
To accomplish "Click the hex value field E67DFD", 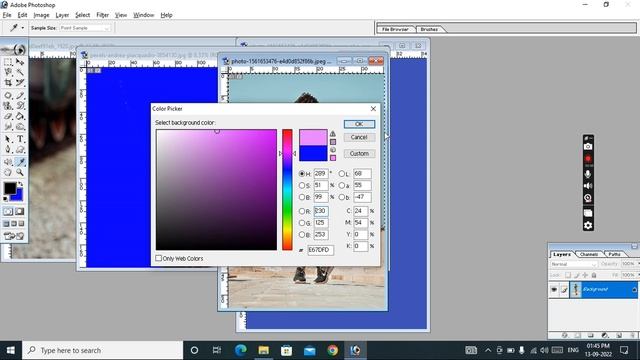I will [320, 249].
